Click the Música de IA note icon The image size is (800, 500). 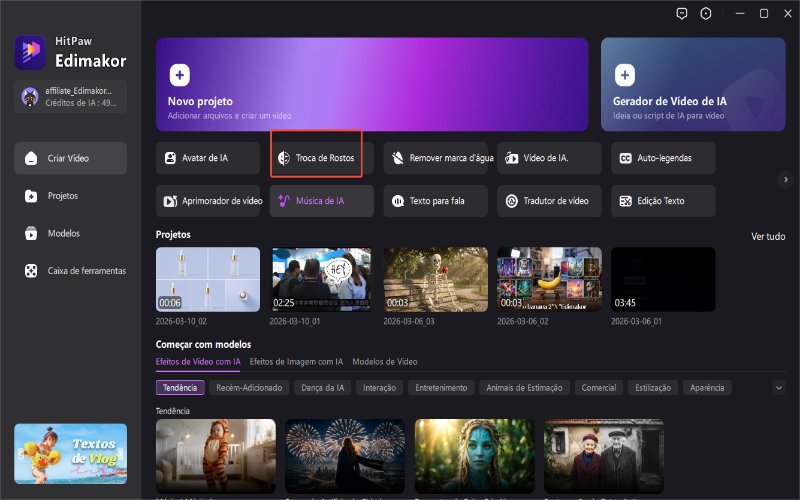pyautogui.click(x=284, y=201)
